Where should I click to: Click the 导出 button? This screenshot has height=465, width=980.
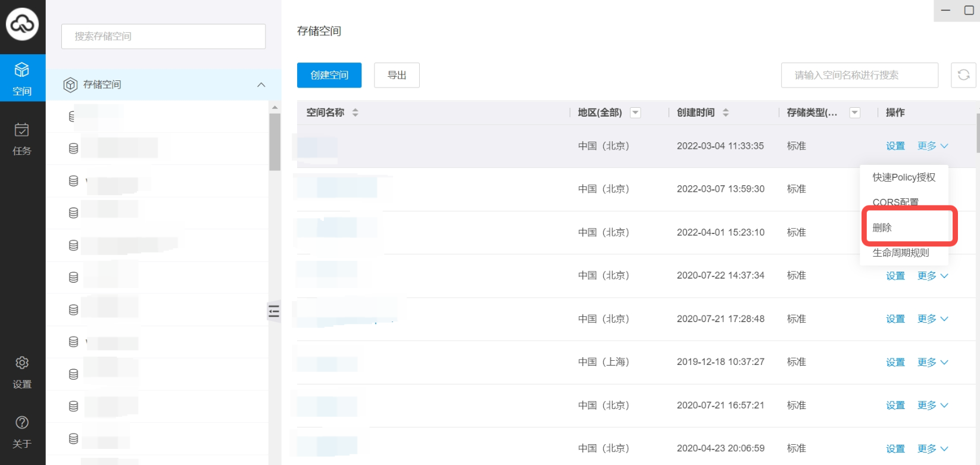397,75
